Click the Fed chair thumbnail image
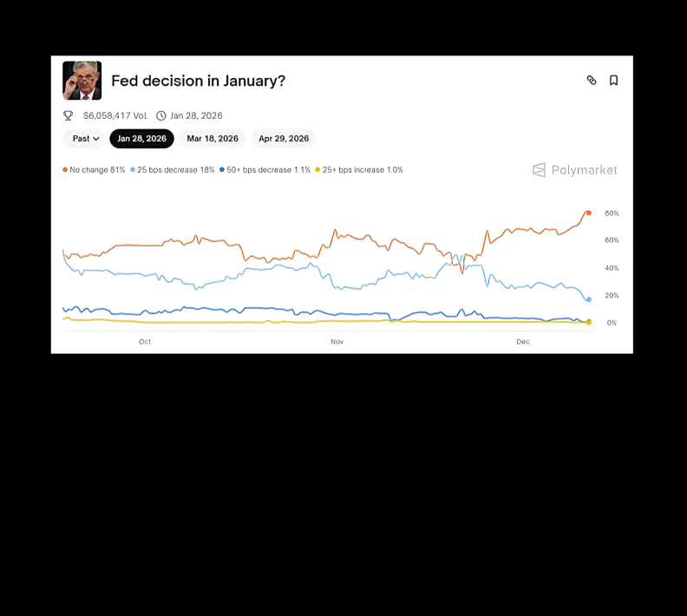Screen dimensions: 687x616 [x=82, y=81]
